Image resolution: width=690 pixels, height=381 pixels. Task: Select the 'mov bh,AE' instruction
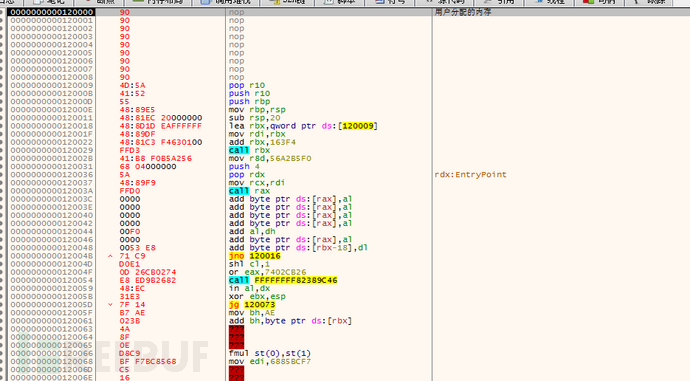(252, 313)
